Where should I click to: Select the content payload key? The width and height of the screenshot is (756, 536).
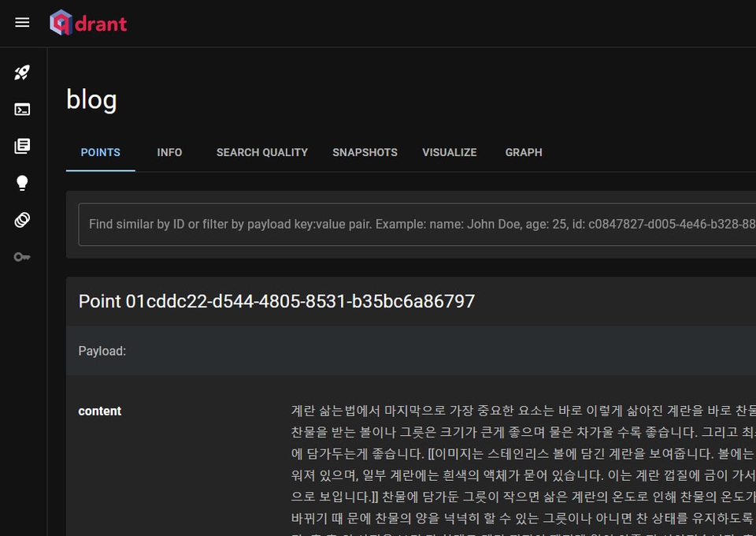coord(100,411)
